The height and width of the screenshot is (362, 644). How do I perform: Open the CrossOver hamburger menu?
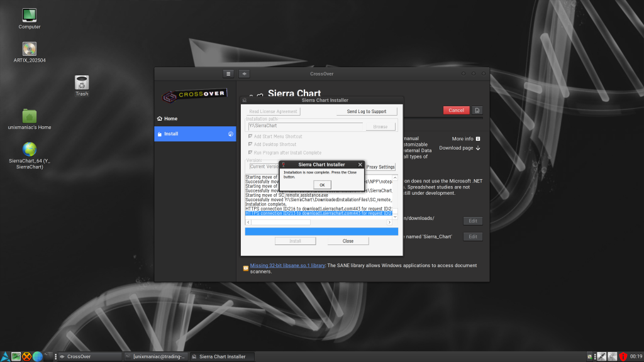(x=229, y=74)
